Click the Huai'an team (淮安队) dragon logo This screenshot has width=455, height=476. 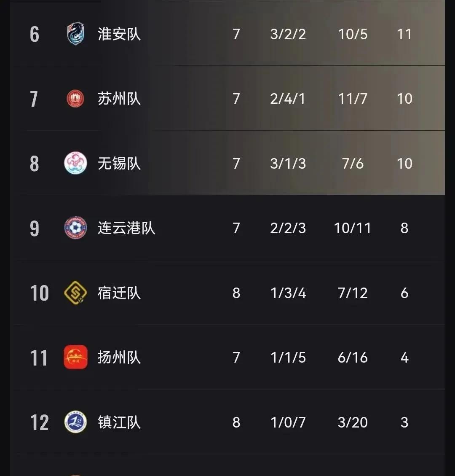[x=76, y=34]
